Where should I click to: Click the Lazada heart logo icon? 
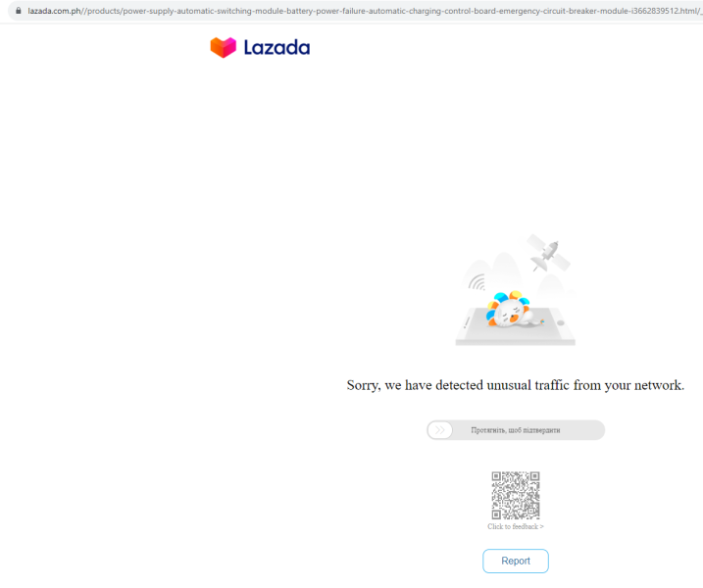tap(224, 47)
